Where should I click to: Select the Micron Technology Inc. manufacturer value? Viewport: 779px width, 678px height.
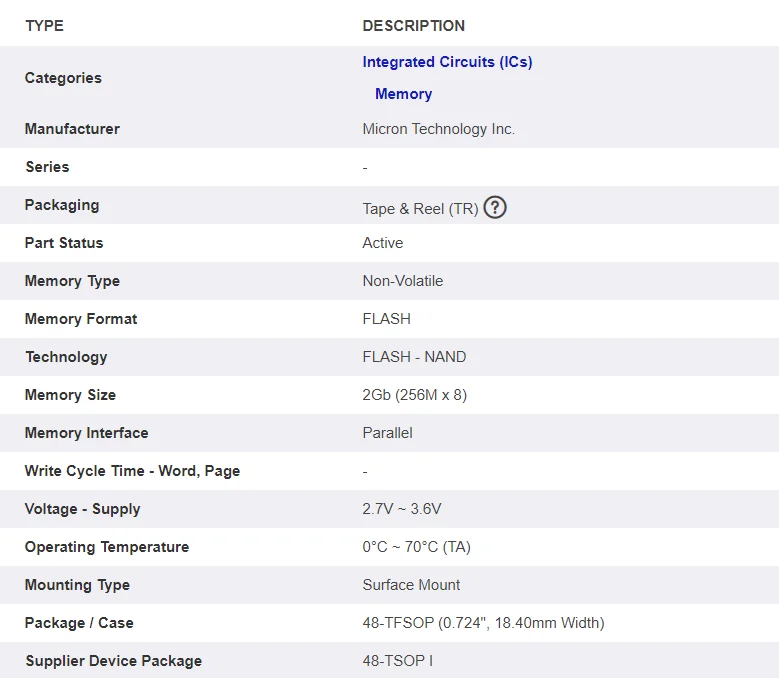pos(438,129)
